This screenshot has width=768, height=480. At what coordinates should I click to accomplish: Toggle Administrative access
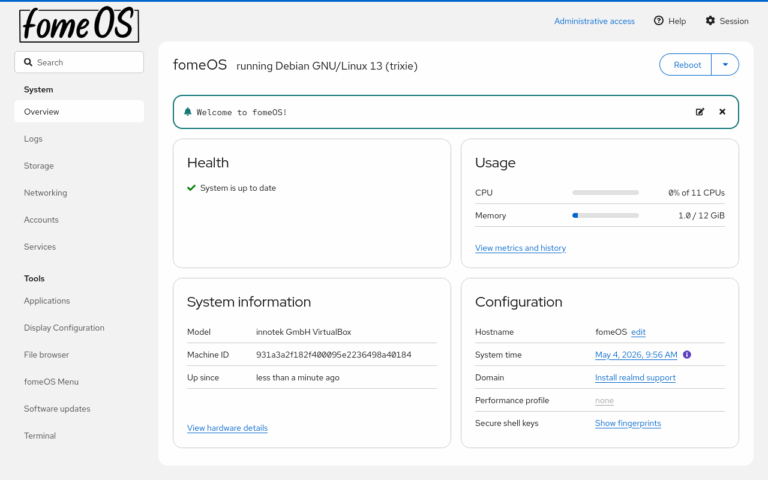pos(594,21)
